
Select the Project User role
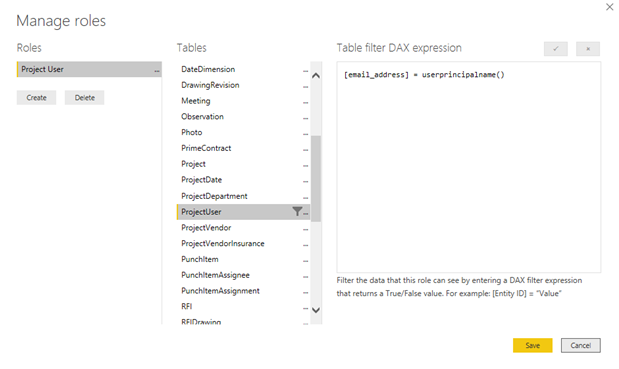89,69
